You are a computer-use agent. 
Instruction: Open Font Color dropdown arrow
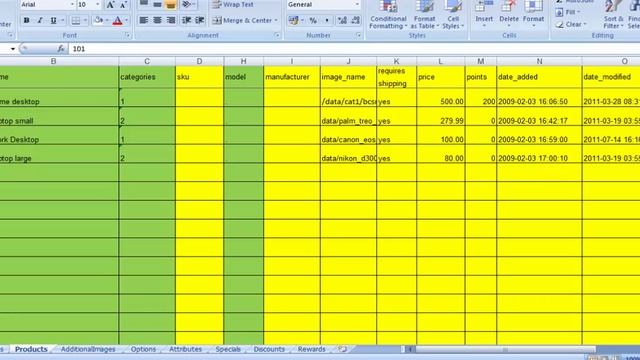[127, 20]
